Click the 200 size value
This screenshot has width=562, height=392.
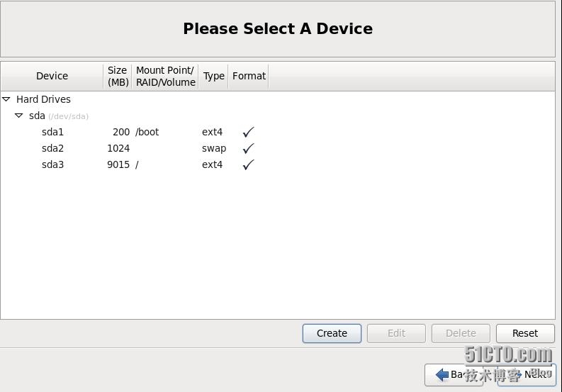[x=121, y=132]
